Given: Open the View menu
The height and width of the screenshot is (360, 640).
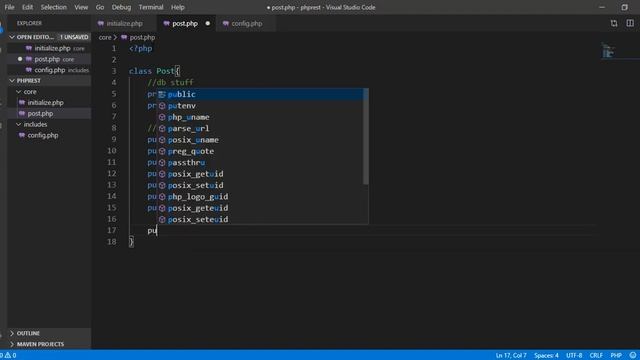Looking at the screenshot, I should (81, 7).
